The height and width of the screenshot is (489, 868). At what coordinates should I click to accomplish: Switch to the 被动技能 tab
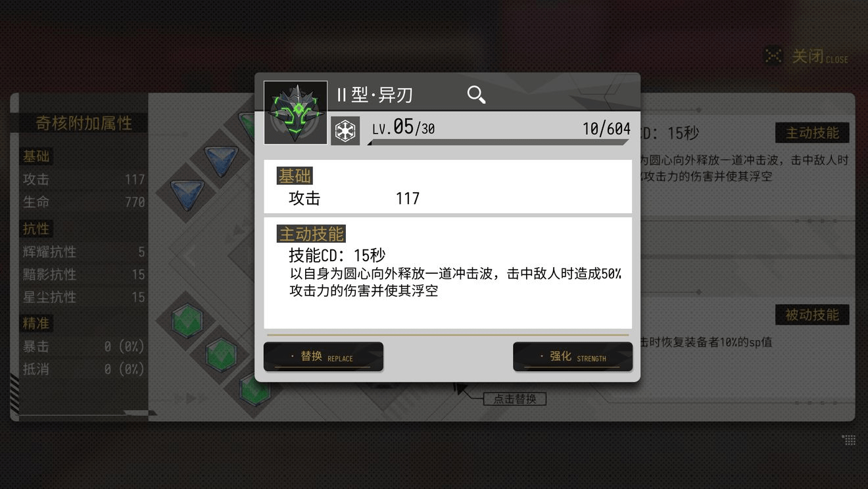pos(812,315)
